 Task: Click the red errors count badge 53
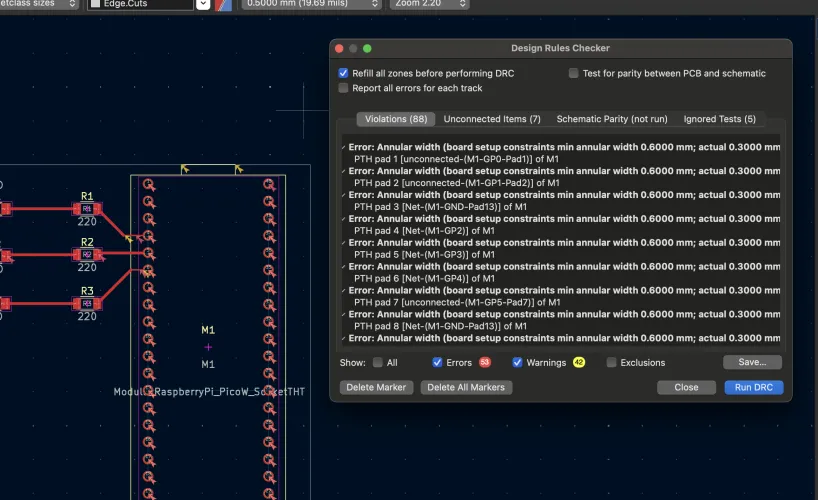pos(485,362)
